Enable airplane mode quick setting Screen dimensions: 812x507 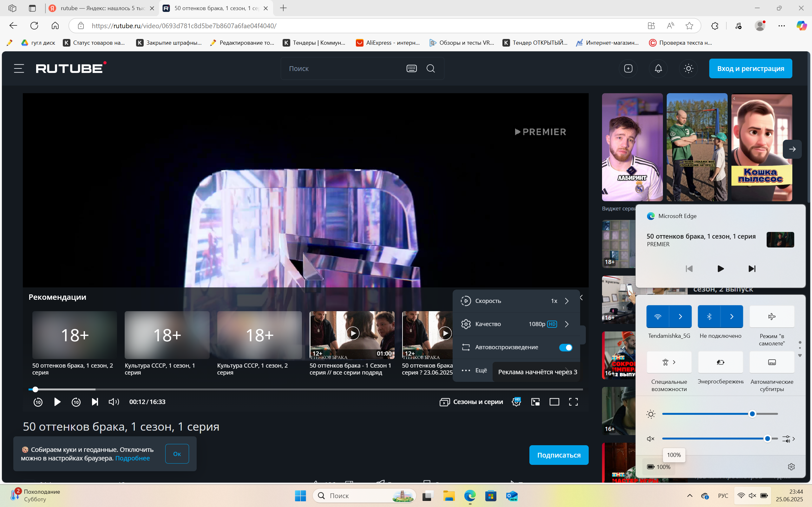[772, 317]
